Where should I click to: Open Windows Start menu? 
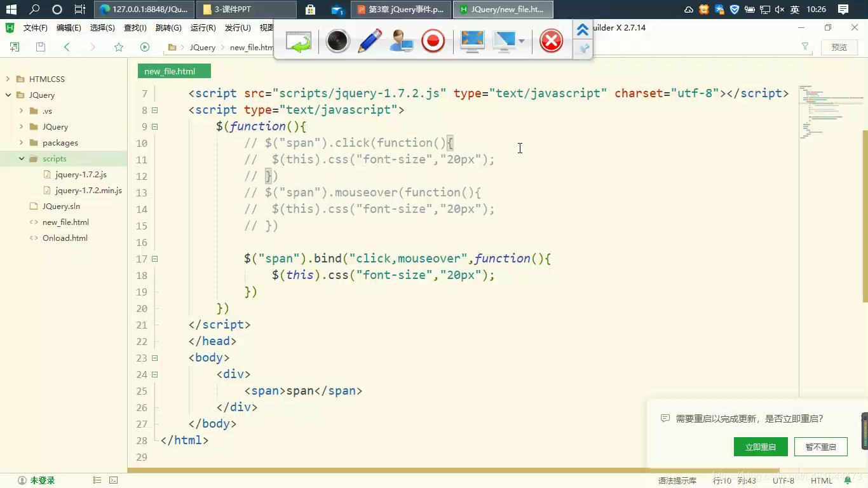[11, 9]
